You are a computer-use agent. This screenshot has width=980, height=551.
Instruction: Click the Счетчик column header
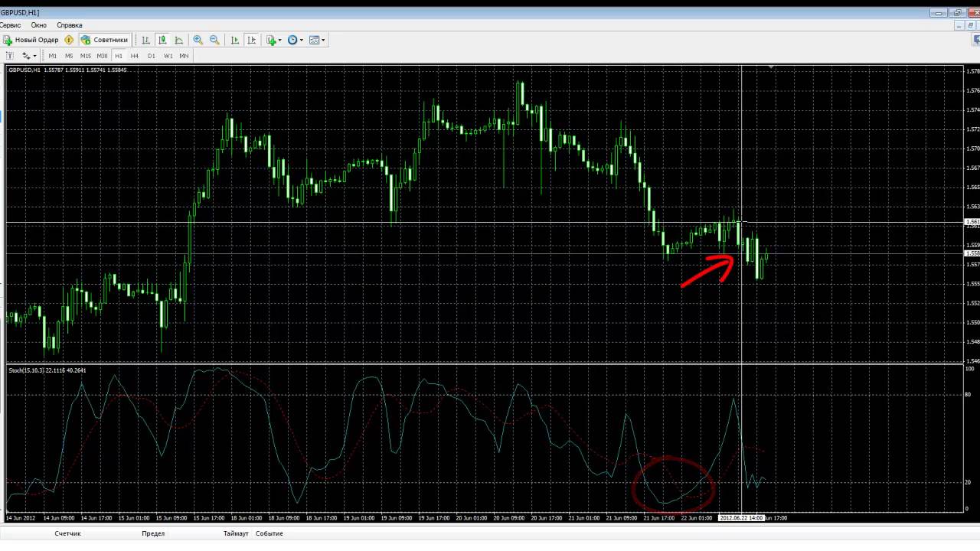[67, 533]
